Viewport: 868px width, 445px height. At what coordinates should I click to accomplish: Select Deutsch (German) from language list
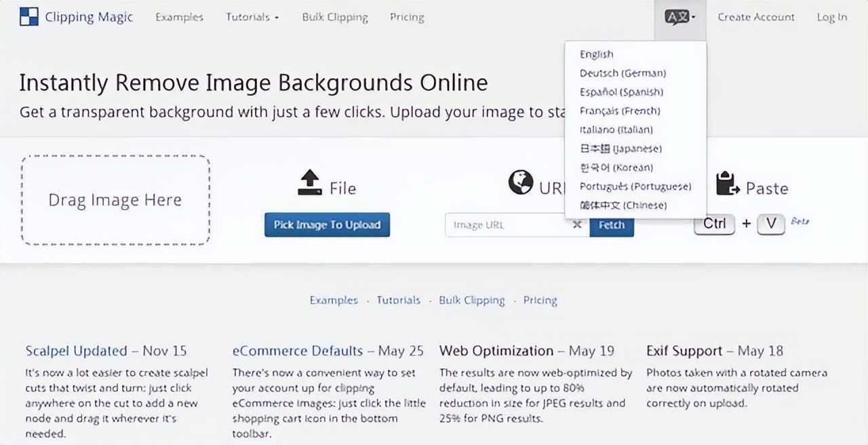623,73
